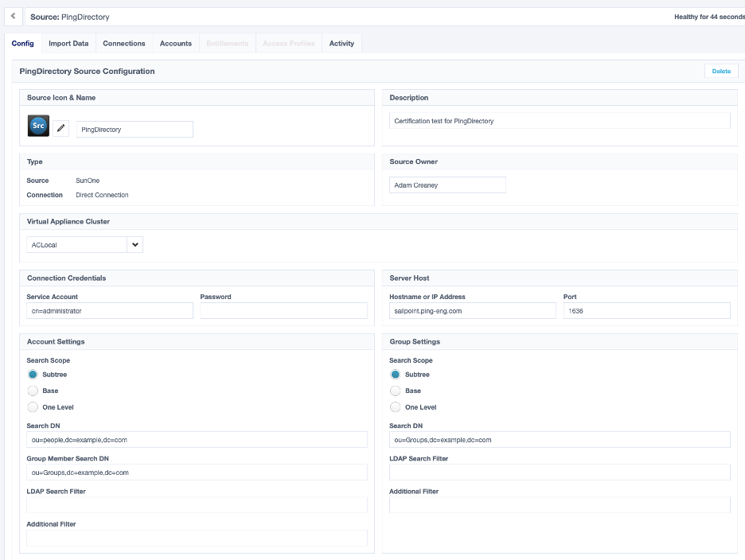Select Base search scope under Account Settings

pyautogui.click(x=32, y=391)
